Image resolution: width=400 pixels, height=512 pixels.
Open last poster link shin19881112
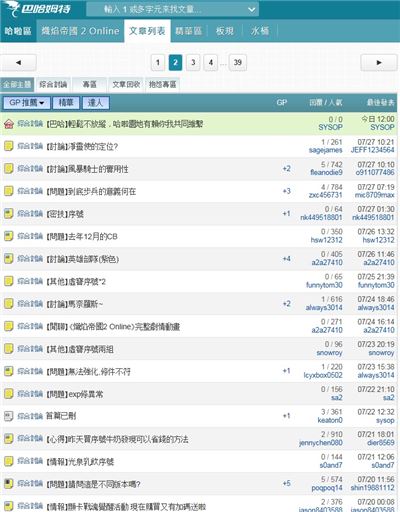[x=372, y=488]
